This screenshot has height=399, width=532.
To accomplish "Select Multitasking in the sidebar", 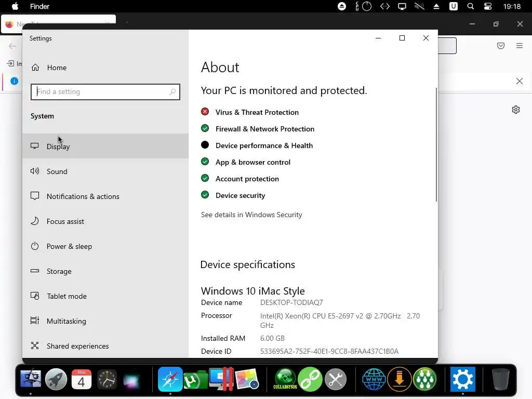I will click(x=105, y=321).
